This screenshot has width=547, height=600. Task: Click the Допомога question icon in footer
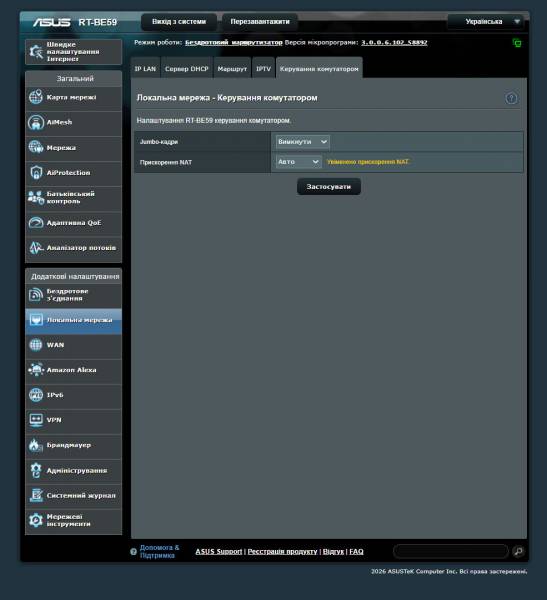tap(133, 552)
